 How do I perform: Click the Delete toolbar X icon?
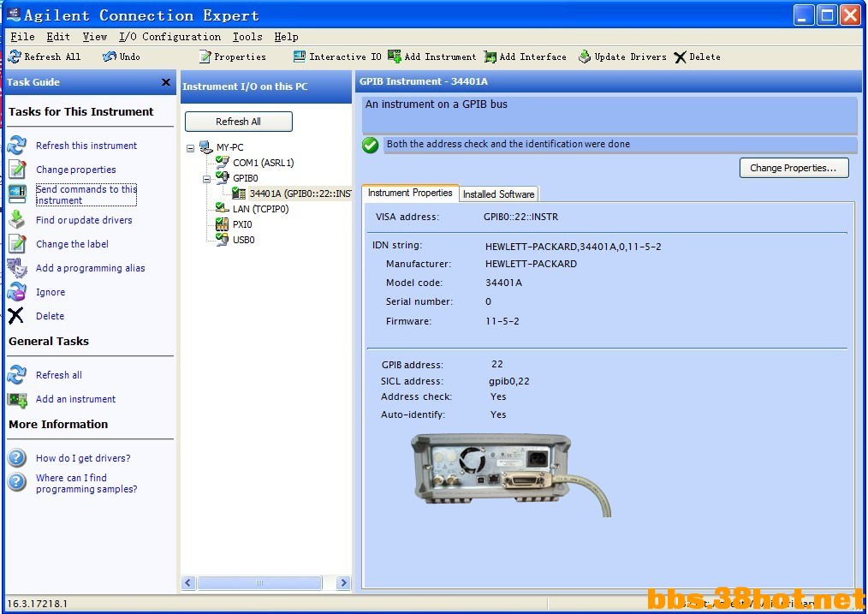pos(680,57)
